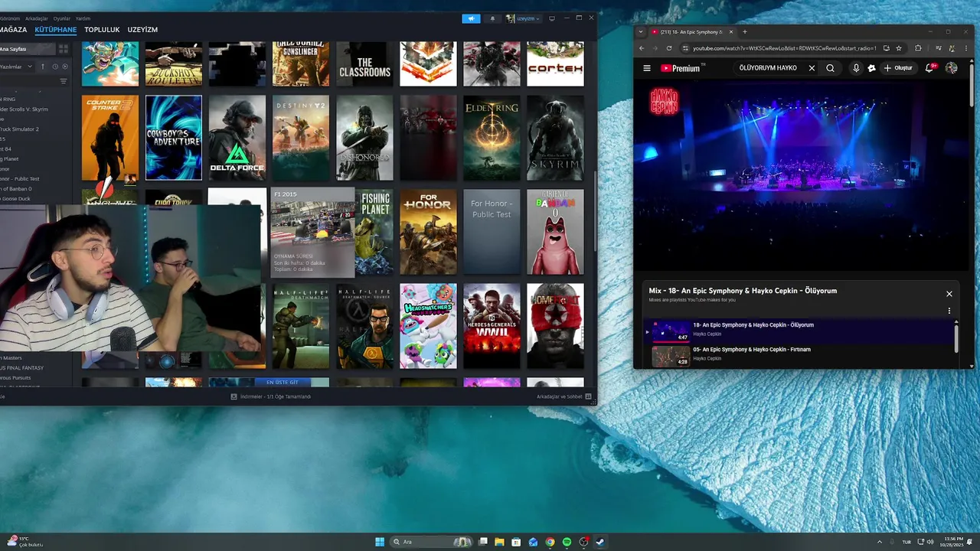980x551 pixels.
Task: Click the ready-to-play filter icon
Action: (x=65, y=67)
